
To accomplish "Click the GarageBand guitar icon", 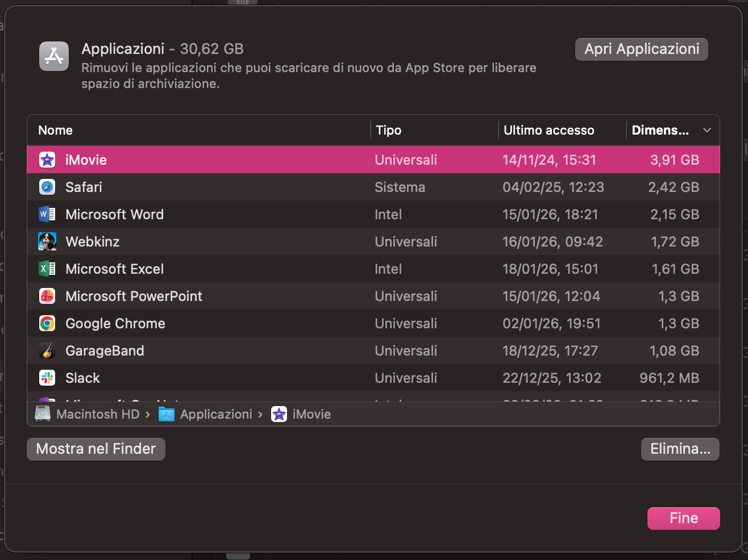I will pos(47,351).
